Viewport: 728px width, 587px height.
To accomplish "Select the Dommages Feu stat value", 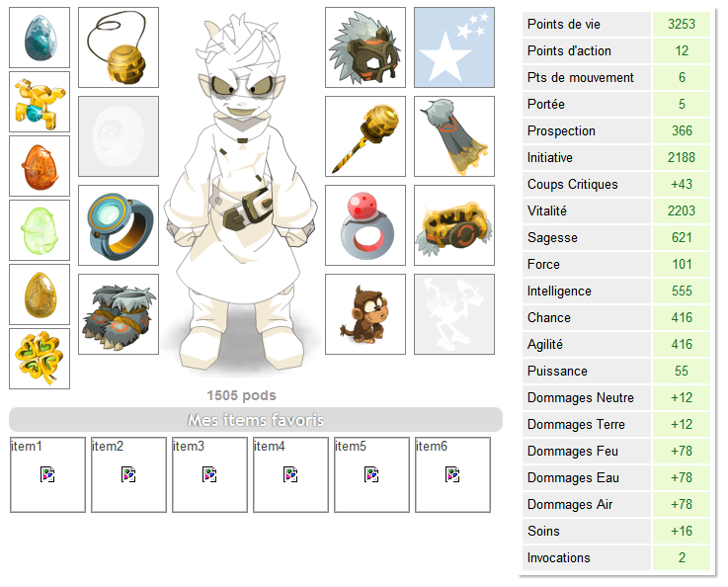I will (x=682, y=451).
